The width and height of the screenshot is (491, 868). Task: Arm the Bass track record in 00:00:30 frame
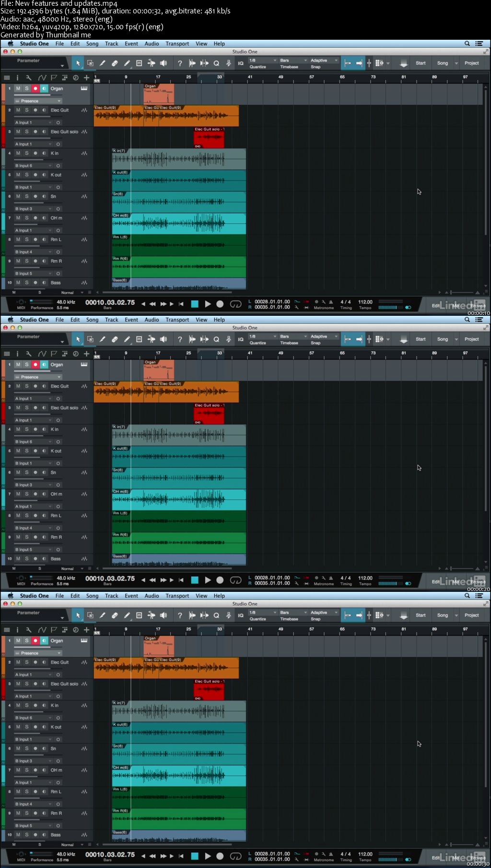click(35, 835)
